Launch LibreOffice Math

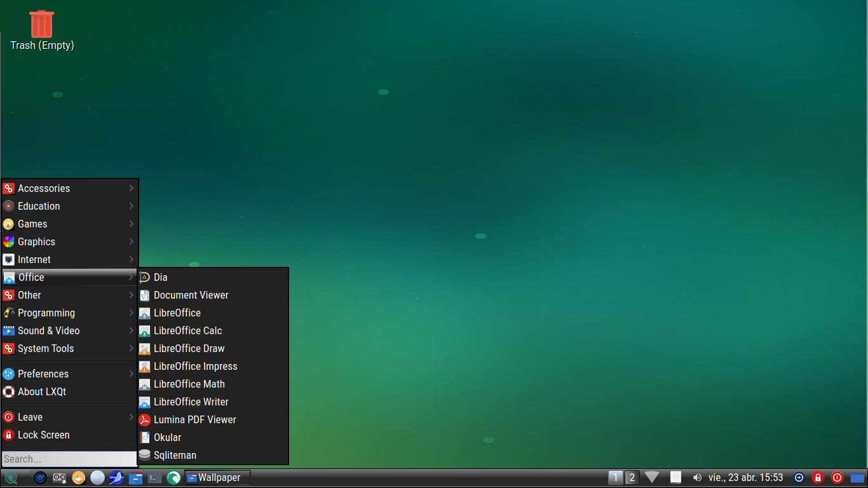[x=214, y=384]
